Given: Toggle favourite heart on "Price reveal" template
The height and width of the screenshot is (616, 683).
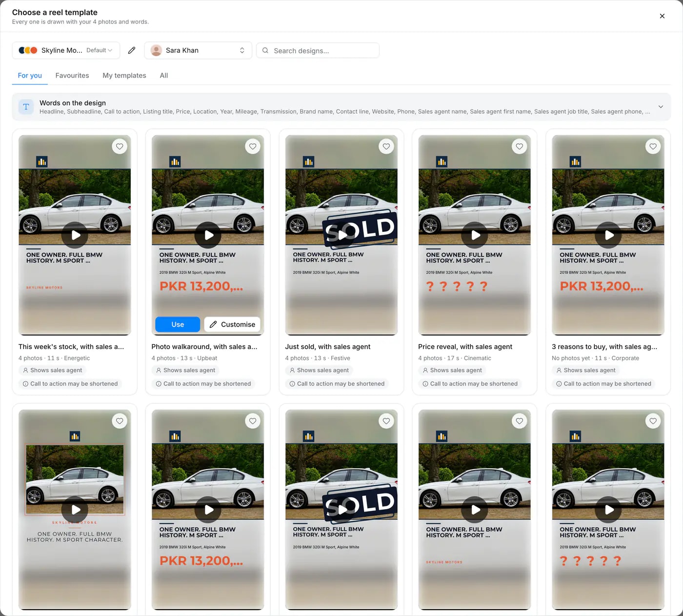Looking at the screenshot, I should click(520, 146).
